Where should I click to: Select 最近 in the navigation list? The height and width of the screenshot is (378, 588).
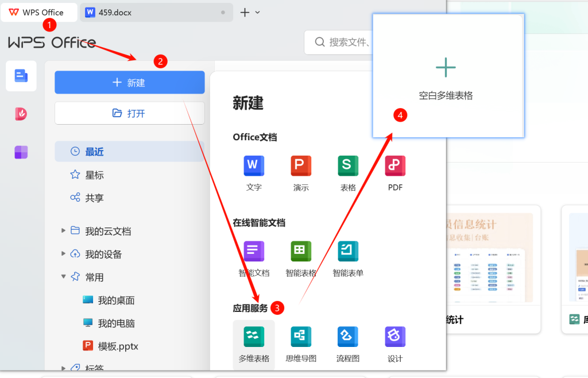point(129,152)
